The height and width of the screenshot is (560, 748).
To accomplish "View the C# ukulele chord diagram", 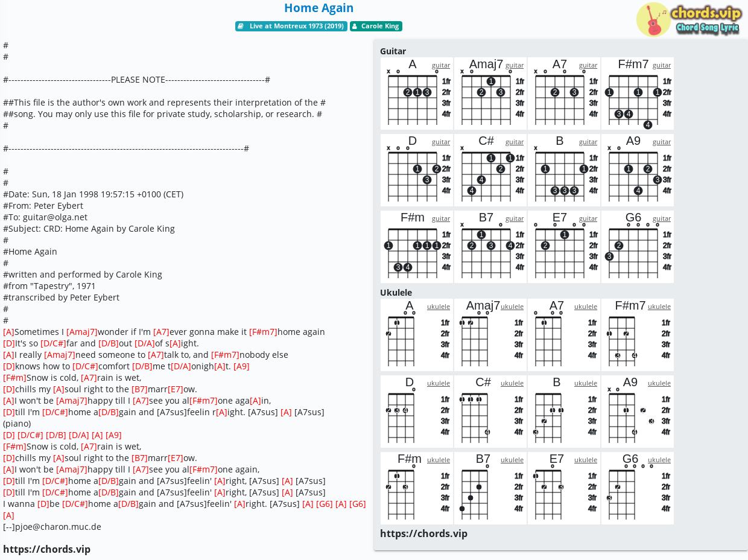I will 490,412.
